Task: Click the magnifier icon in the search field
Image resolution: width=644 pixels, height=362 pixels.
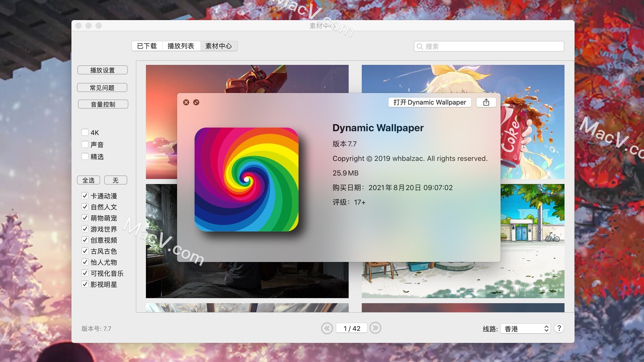Action: point(420,46)
